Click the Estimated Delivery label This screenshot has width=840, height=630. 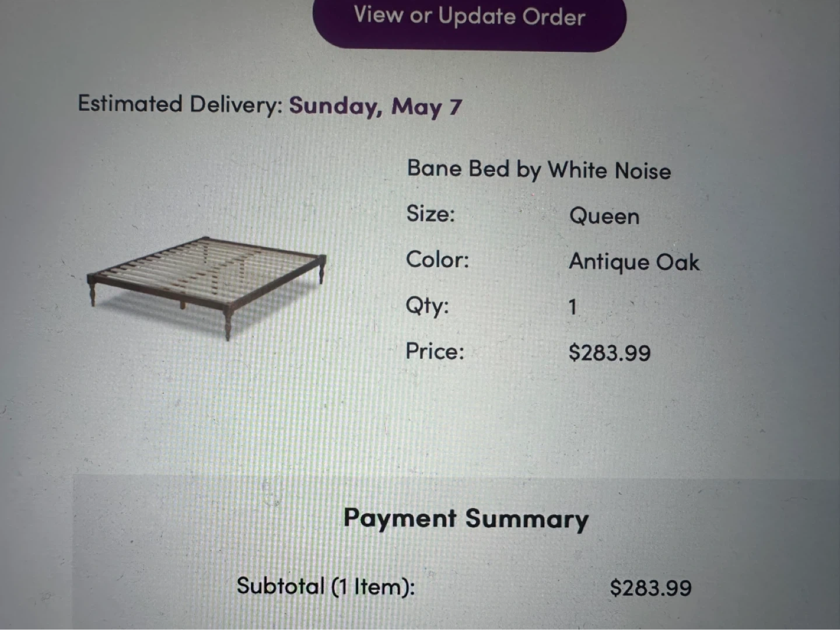coord(180,104)
